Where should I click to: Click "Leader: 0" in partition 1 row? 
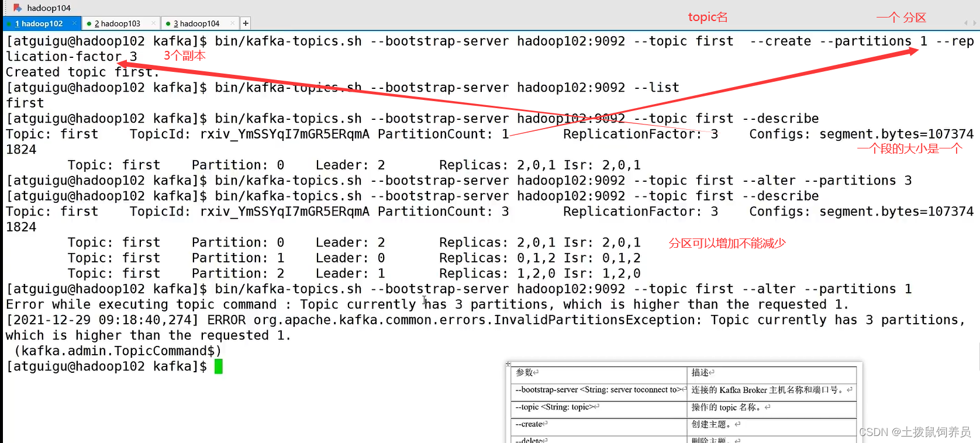pyautogui.click(x=350, y=258)
